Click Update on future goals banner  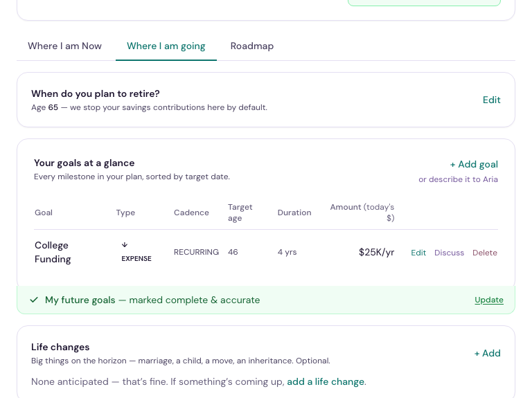pos(489,300)
